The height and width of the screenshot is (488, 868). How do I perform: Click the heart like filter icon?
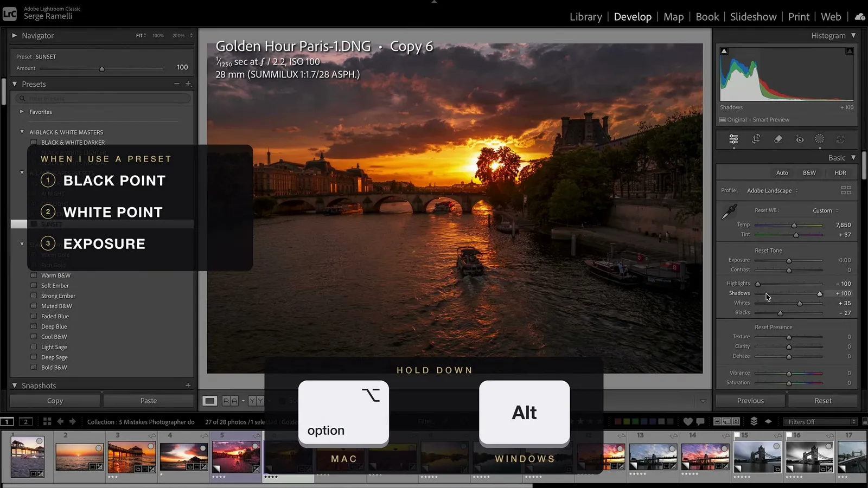point(688,421)
